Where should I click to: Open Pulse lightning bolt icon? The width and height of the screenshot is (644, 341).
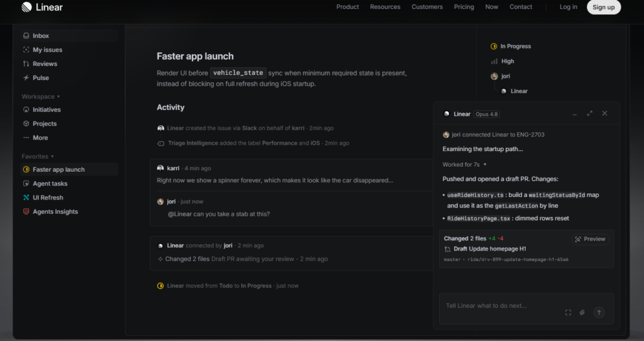coord(26,77)
